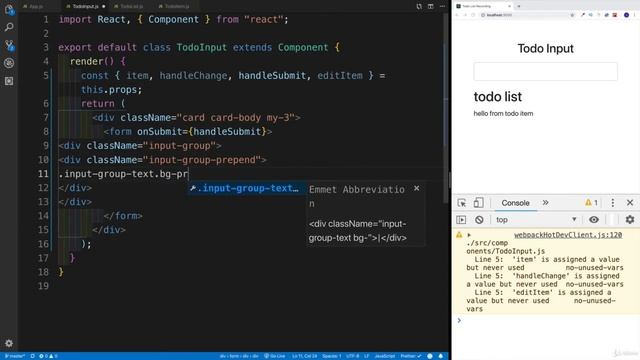The height and width of the screenshot is (360, 640).
Task: Switch to the TodoInput.js editor tab
Action: click(85, 6)
